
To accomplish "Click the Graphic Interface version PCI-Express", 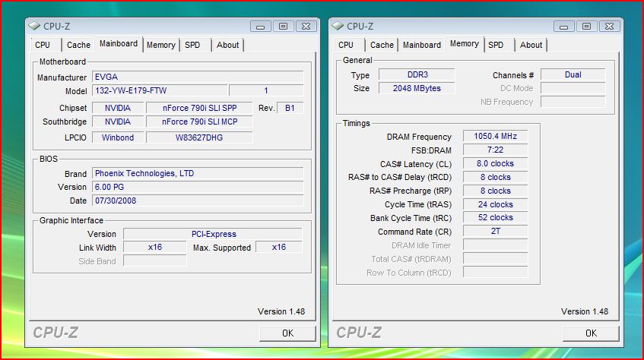I will click(213, 234).
